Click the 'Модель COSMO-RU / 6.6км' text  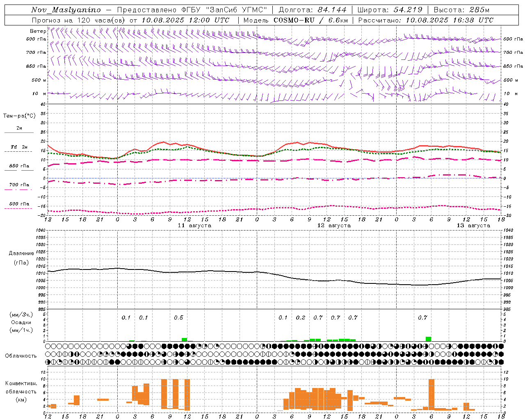click(296, 20)
